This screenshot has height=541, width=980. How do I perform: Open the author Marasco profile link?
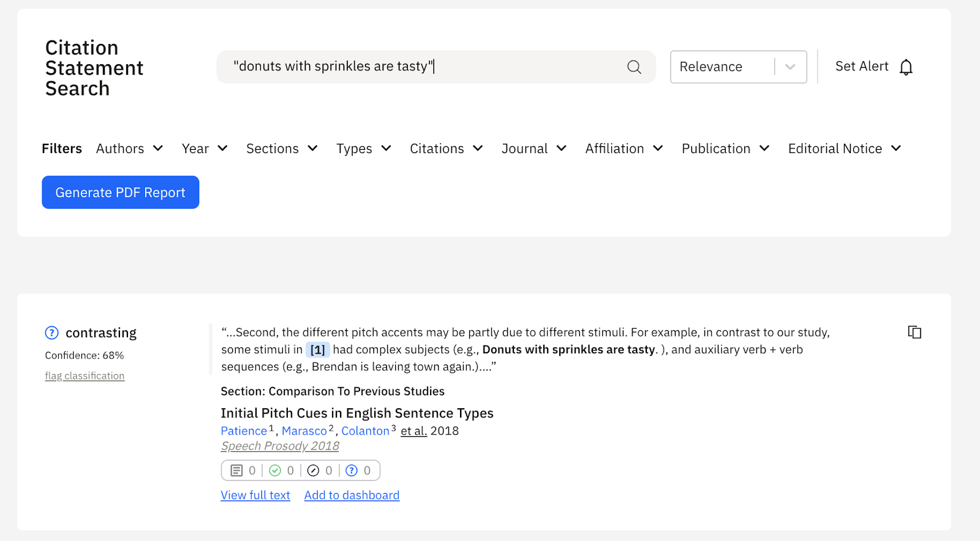pyautogui.click(x=304, y=431)
